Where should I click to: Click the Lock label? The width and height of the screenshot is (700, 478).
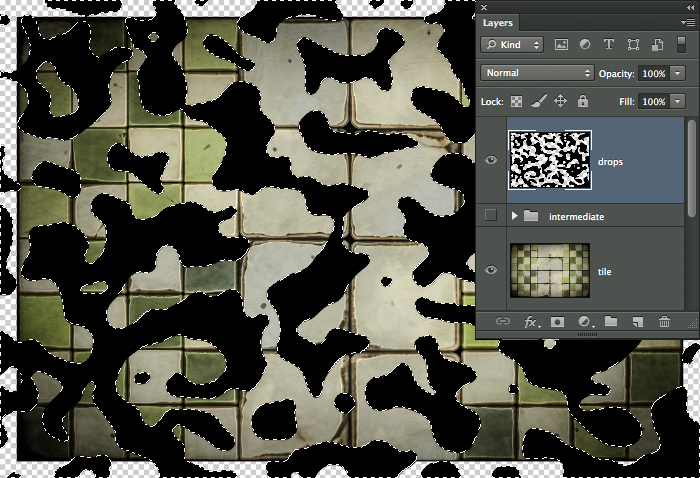492,101
